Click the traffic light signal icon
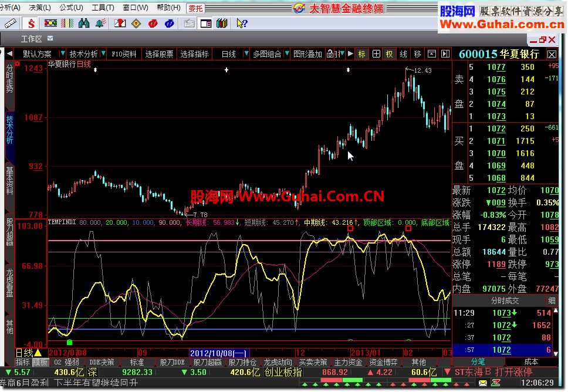The width and height of the screenshot is (568, 392). click(50, 23)
